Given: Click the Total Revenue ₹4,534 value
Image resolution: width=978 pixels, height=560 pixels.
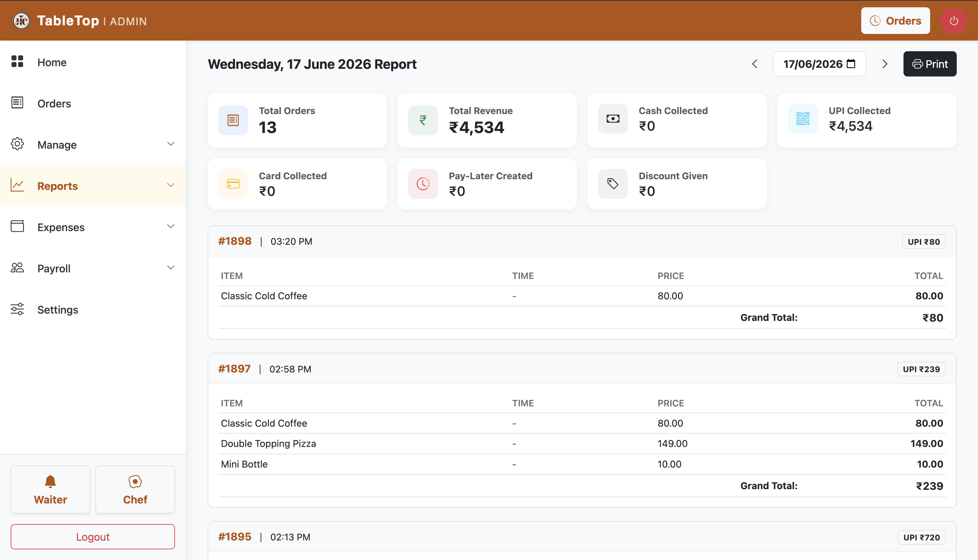Looking at the screenshot, I should 476,127.
